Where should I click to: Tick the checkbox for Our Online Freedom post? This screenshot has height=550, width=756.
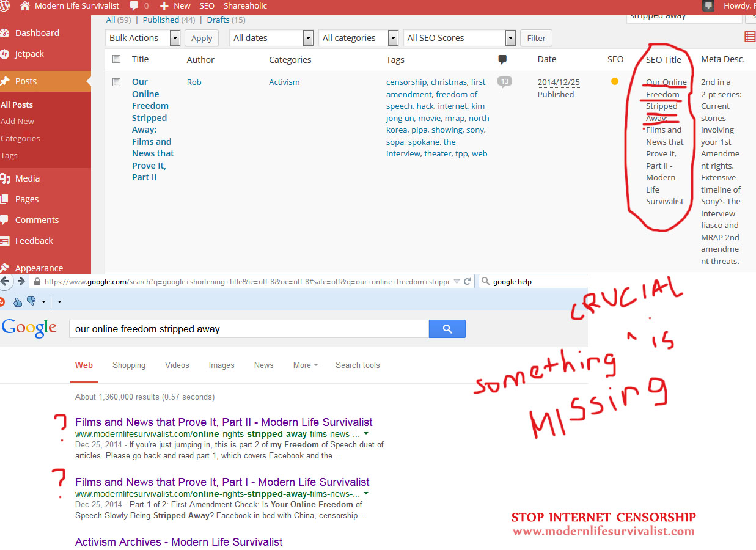click(x=117, y=82)
